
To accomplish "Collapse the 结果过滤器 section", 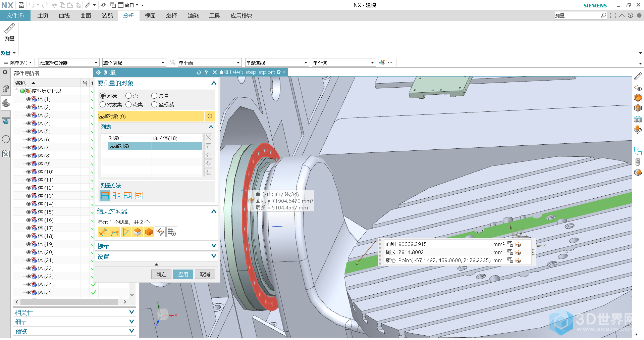I will pyautogui.click(x=214, y=211).
